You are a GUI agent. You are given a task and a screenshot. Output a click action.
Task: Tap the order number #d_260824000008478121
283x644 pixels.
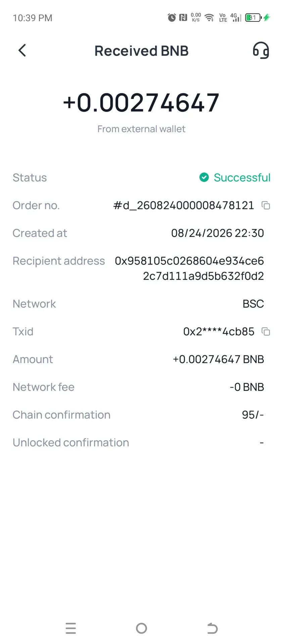pyautogui.click(x=184, y=205)
